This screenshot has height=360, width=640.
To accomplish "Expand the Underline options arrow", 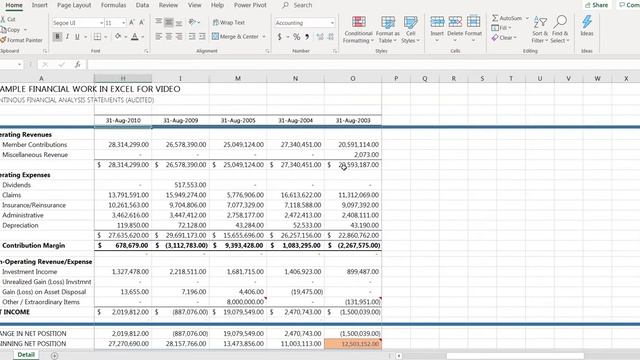I will pyautogui.click(x=85, y=37).
